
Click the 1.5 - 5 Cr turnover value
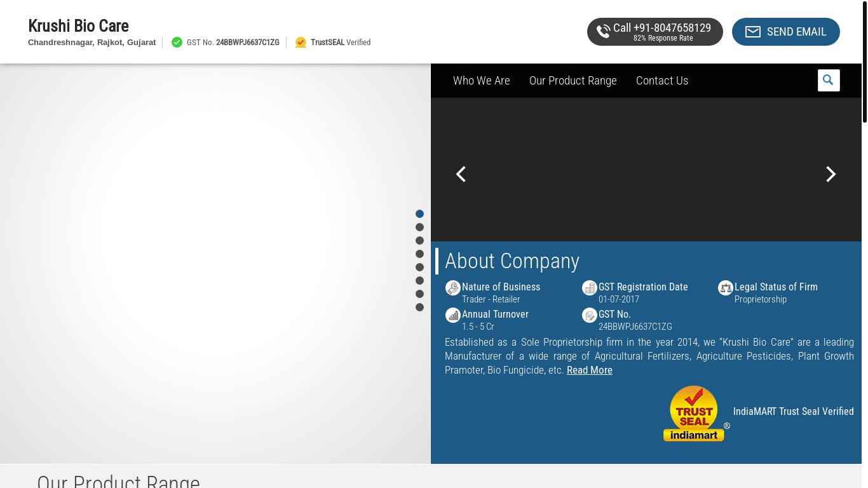478,327
